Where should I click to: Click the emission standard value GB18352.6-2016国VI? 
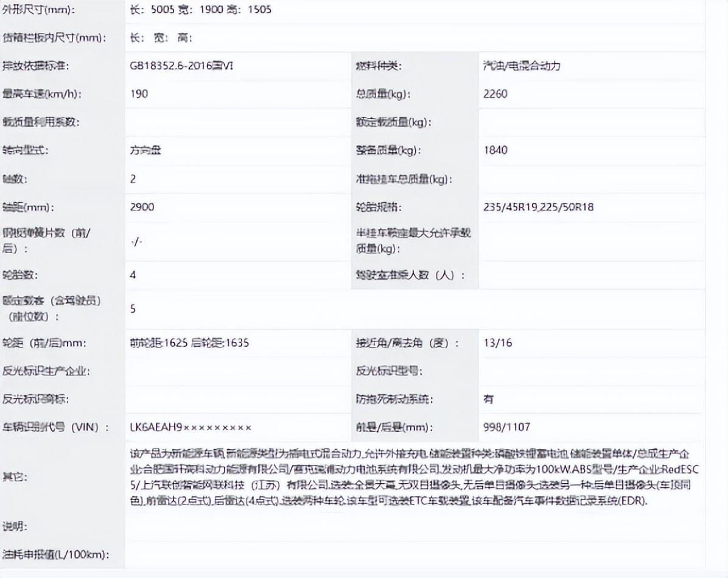click(181, 66)
